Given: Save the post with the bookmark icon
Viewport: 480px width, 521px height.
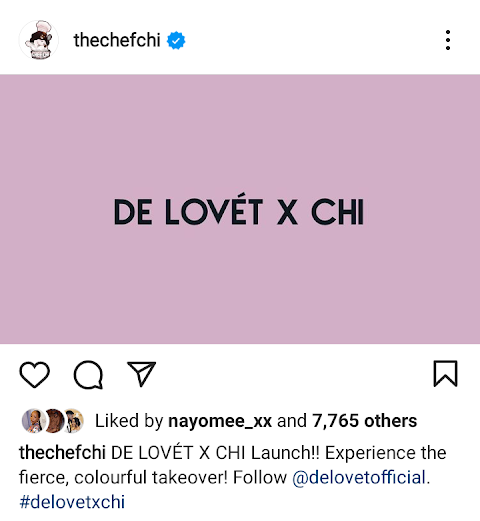Looking at the screenshot, I should [445, 374].
